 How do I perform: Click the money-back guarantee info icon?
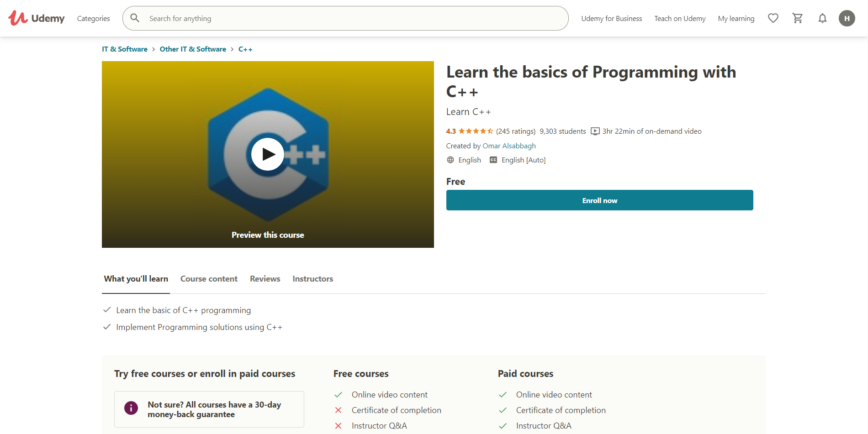(131, 408)
